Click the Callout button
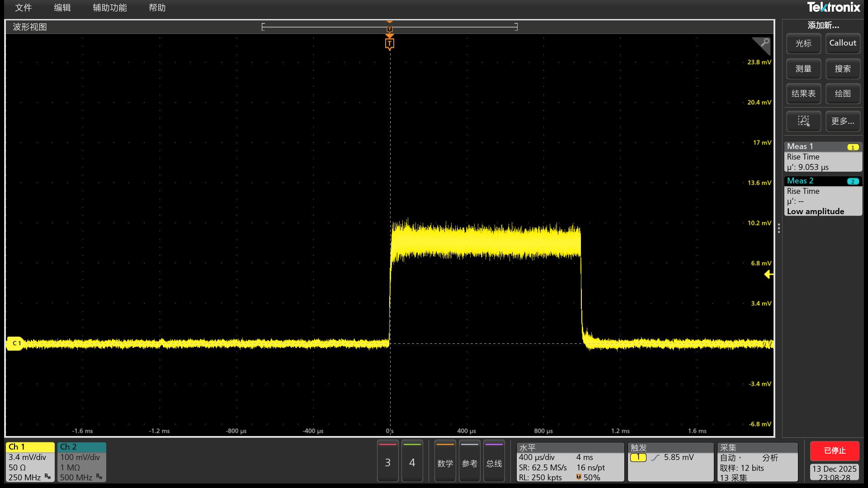Screen dimensions: 868x488 [x=842, y=43]
